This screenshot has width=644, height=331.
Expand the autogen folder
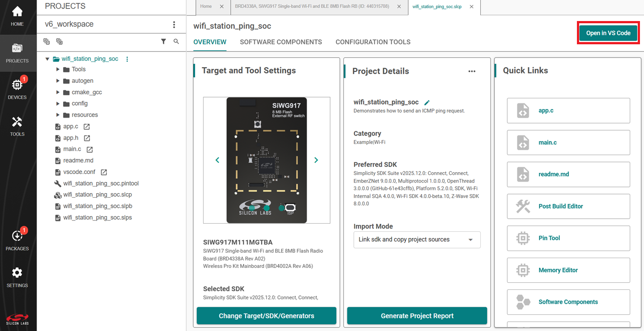[58, 81]
